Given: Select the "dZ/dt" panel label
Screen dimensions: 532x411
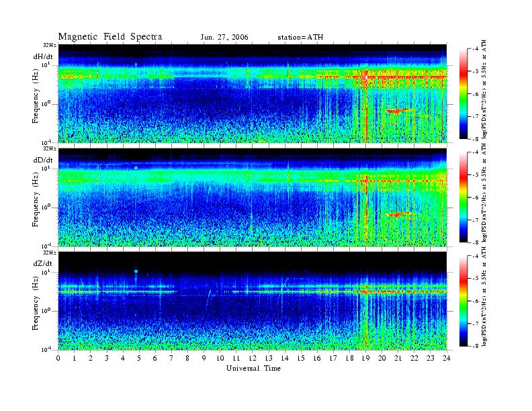Looking at the screenshot, I should [43, 263].
